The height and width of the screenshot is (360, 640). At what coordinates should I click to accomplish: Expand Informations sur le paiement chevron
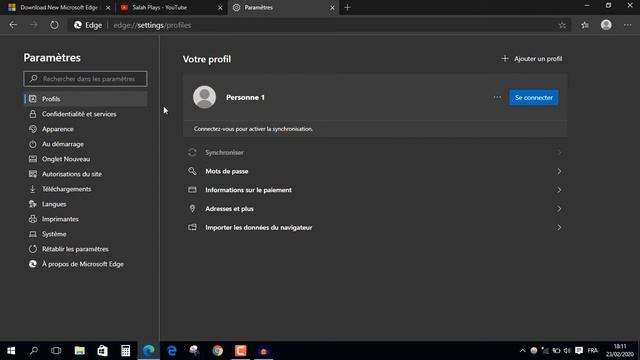[x=559, y=190]
